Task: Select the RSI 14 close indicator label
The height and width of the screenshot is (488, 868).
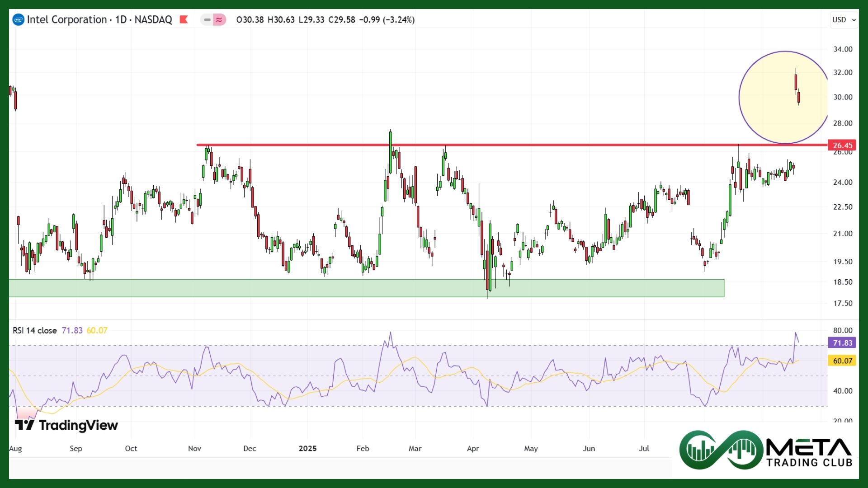Action: point(34,330)
